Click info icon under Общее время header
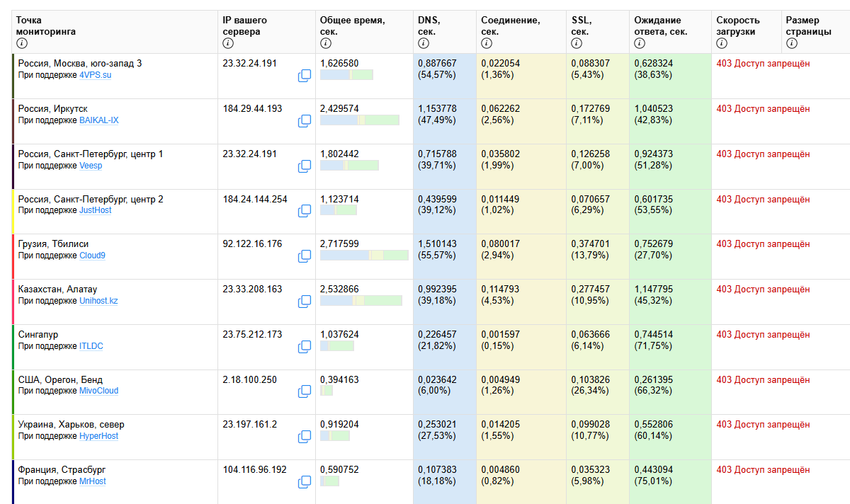The width and height of the screenshot is (850, 504). coord(325,43)
